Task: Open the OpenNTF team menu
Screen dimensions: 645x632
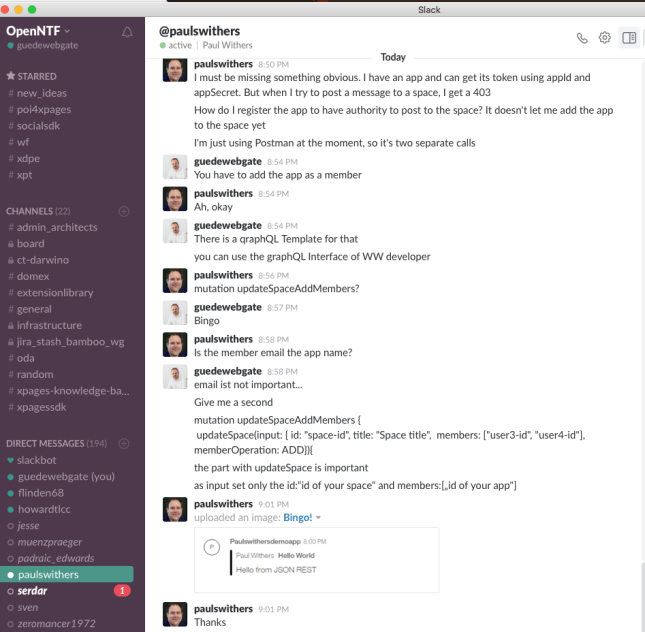Action: coord(38,31)
